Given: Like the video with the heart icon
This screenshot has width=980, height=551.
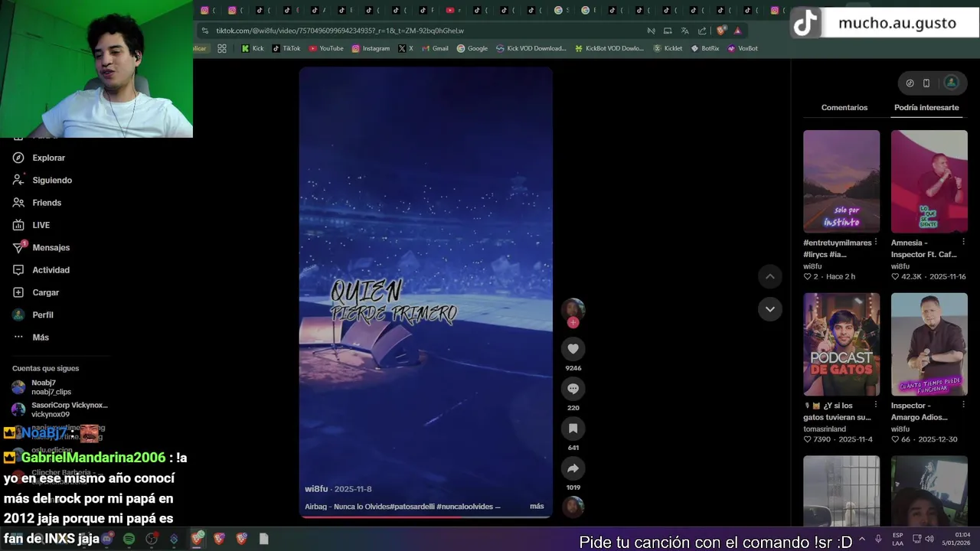Looking at the screenshot, I should (573, 349).
